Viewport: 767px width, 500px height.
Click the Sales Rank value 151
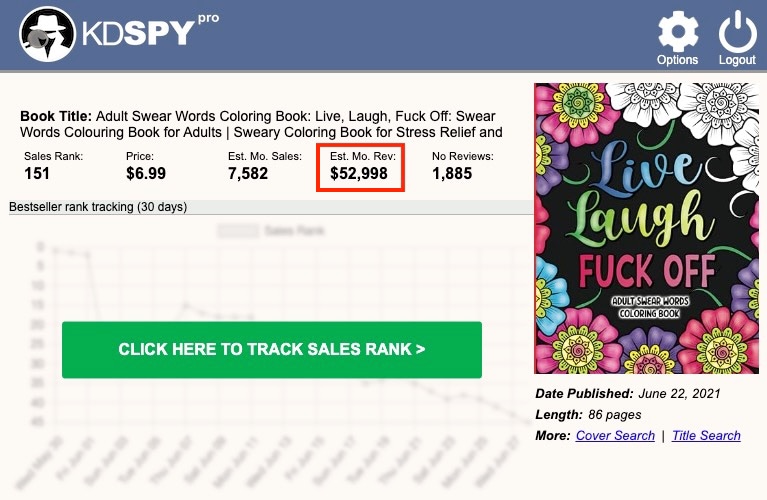37,174
